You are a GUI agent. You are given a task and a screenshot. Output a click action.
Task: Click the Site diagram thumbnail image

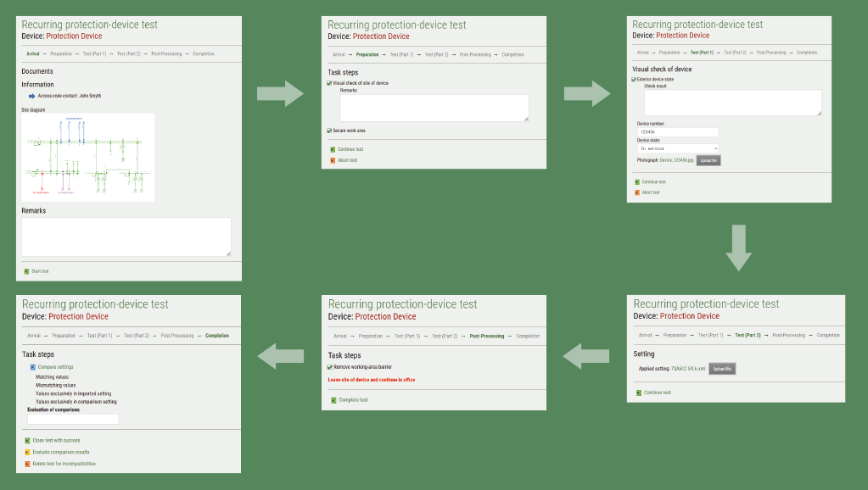click(87, 157)
